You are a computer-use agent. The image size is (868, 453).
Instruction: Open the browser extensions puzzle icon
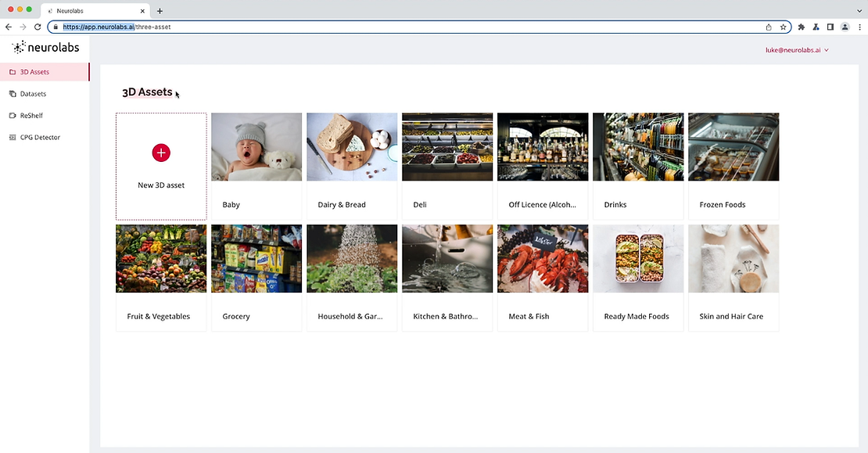801,27
